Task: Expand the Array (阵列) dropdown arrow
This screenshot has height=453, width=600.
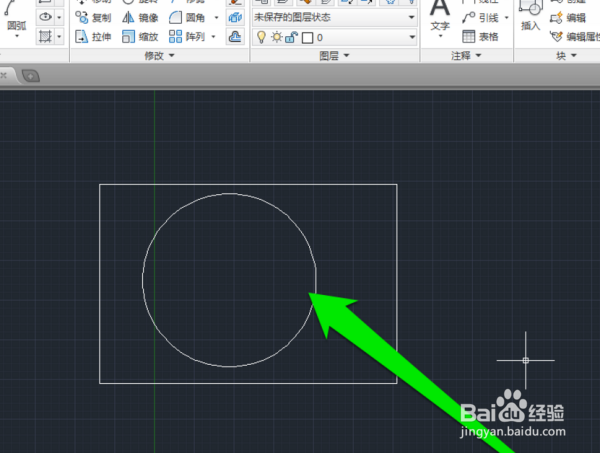Action: click(x=214, y=37)
